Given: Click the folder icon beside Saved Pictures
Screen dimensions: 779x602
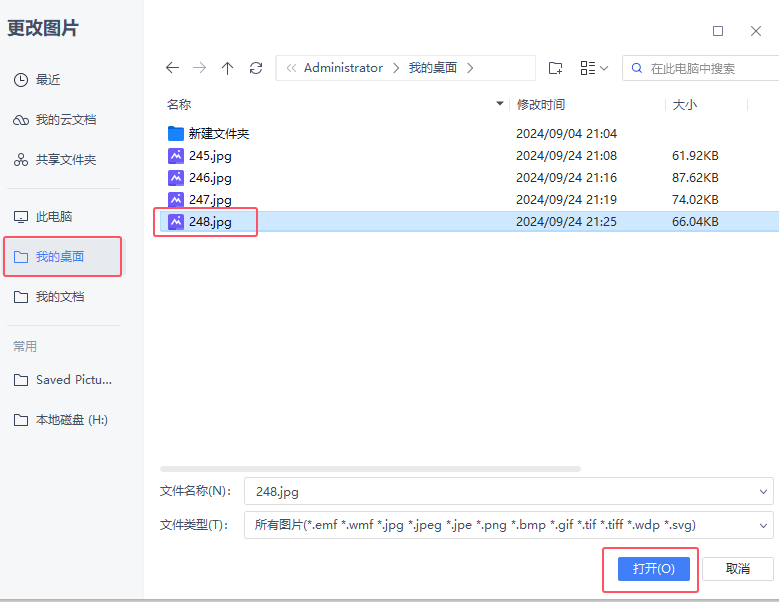Looking at the screenshot, I should coord(21,380).
